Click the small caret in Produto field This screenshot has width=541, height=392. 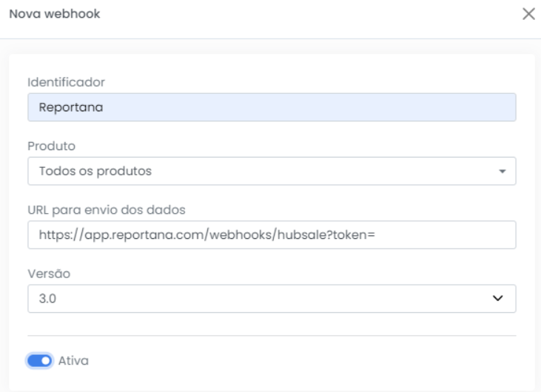click(x=503, y=172)
